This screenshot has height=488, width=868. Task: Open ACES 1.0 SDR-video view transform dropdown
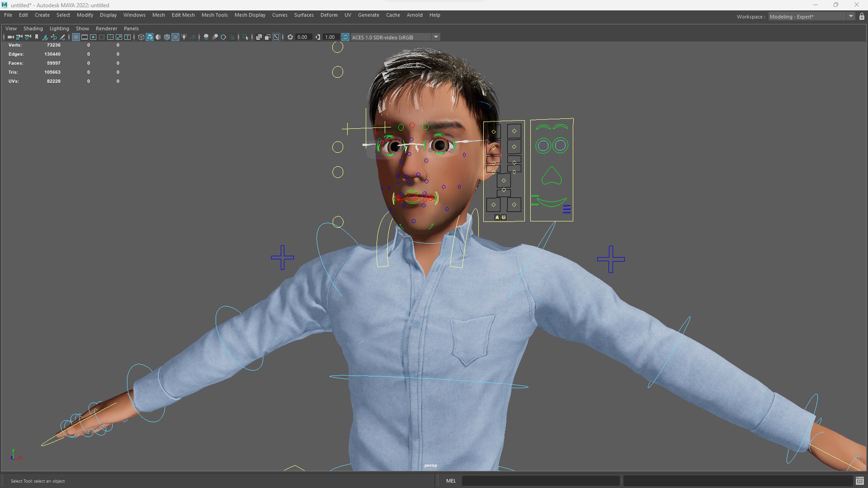click(436, 37)
